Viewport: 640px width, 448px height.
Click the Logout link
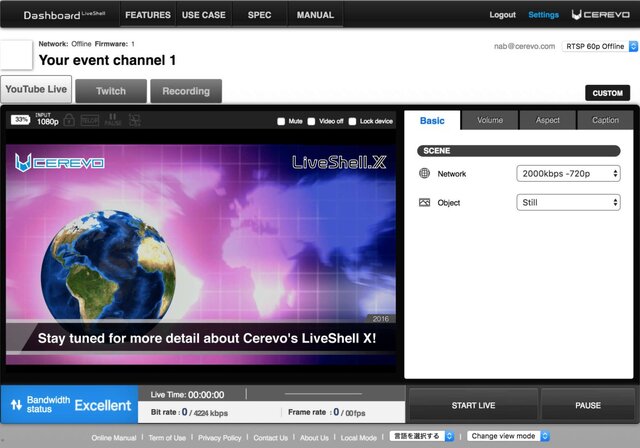(x=502, y=15)
